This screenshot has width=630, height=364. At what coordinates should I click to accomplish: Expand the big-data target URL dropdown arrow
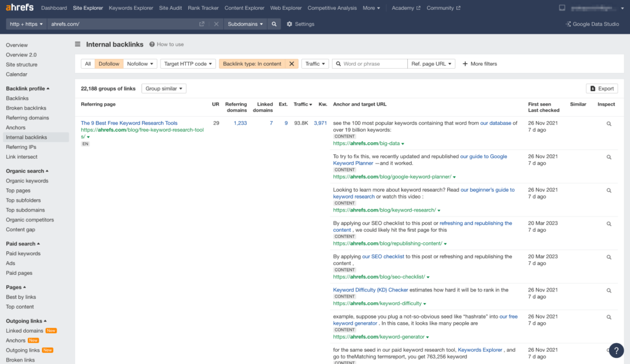pyautogui.click(x=402, y=144)
